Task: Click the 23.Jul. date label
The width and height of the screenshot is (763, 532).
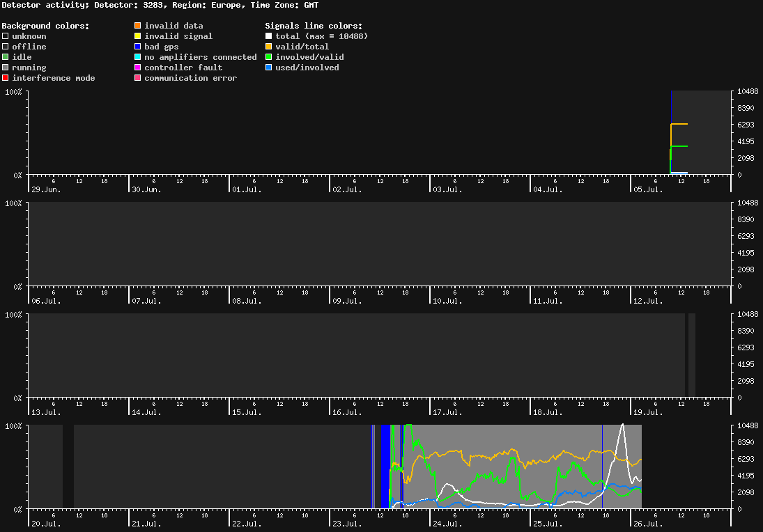Action: click(348, 524)
